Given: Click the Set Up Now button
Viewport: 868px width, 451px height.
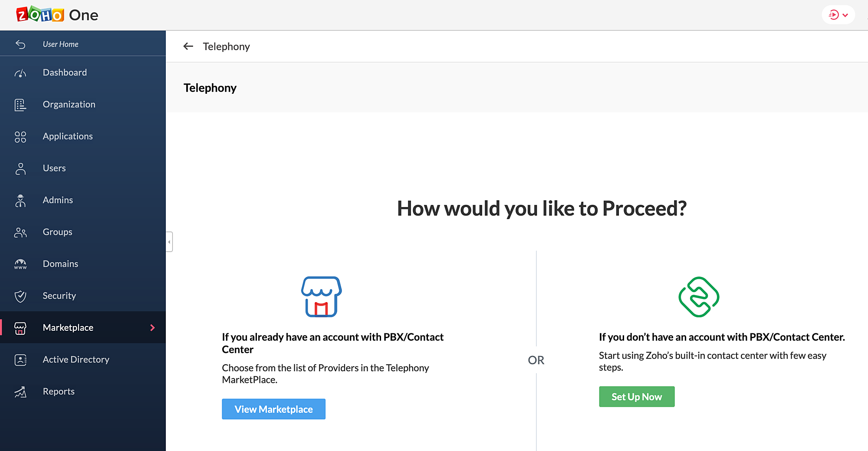Looking at the screenshot, I should pyautogui.click(x=637, y=397).
